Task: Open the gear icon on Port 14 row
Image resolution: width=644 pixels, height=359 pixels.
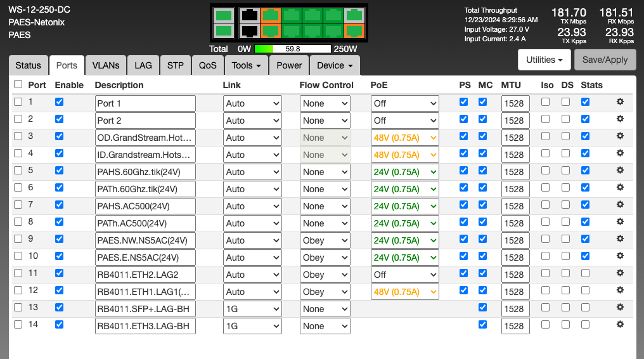Action: 620,324
